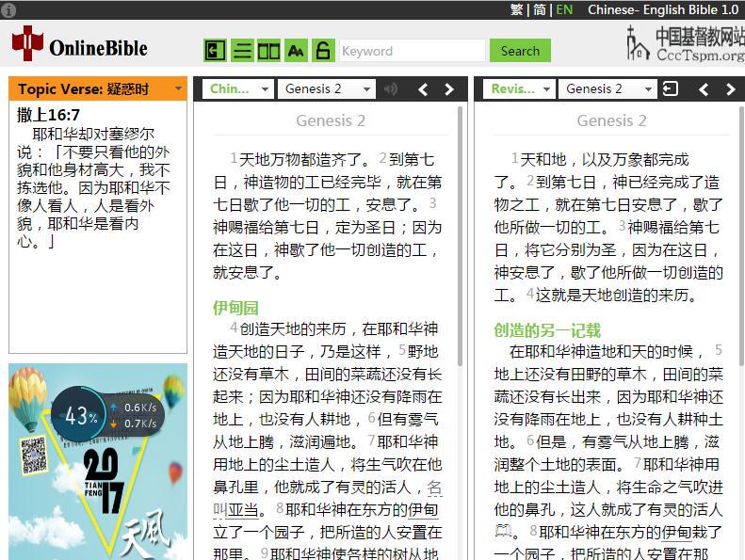Click the Genesis 2 title in left pane
Screen dimensions: 745x560
click(331, 120)
